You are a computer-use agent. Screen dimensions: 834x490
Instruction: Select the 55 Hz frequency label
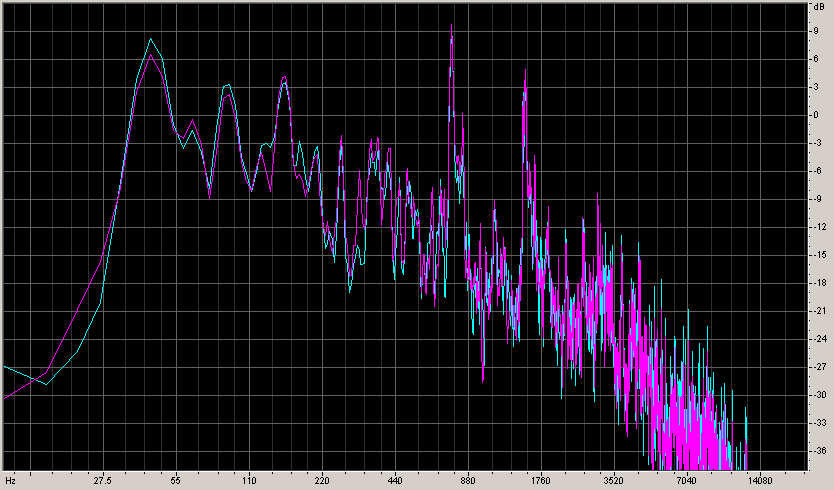pyautogui.click(x=176, y=481)
